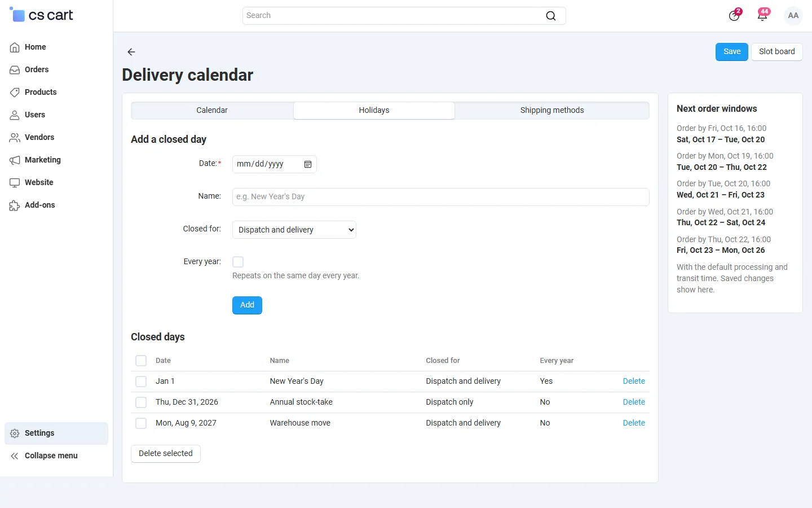Select the Warehouse move row checkbox
812x508 pixels.
pos(141,423)
